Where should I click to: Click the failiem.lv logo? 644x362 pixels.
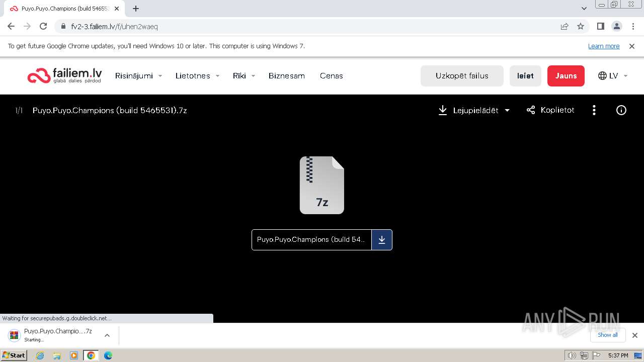click(64, 75)
